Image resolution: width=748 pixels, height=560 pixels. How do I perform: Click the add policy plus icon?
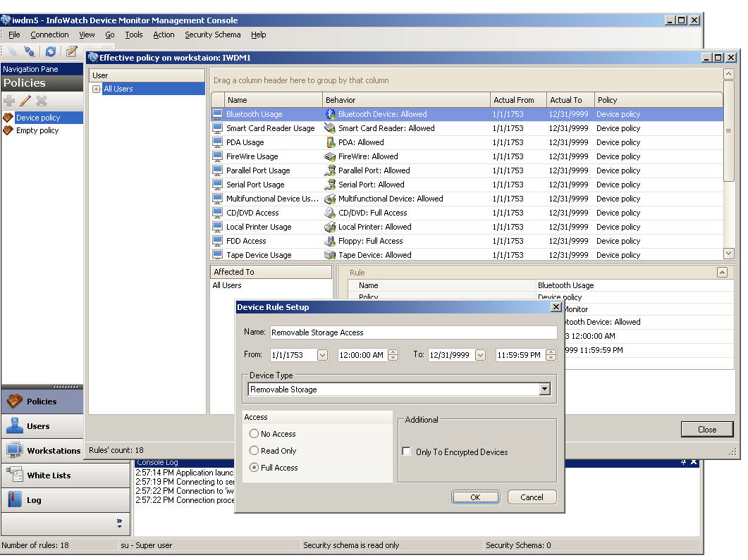coord(9,101)
